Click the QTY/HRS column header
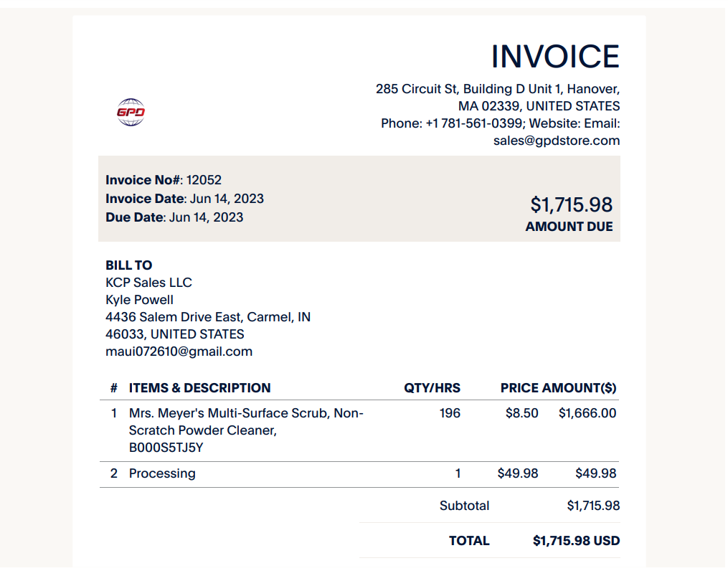Screen dimensions: 728x576 pyautogui.click(x=432, y=388)
